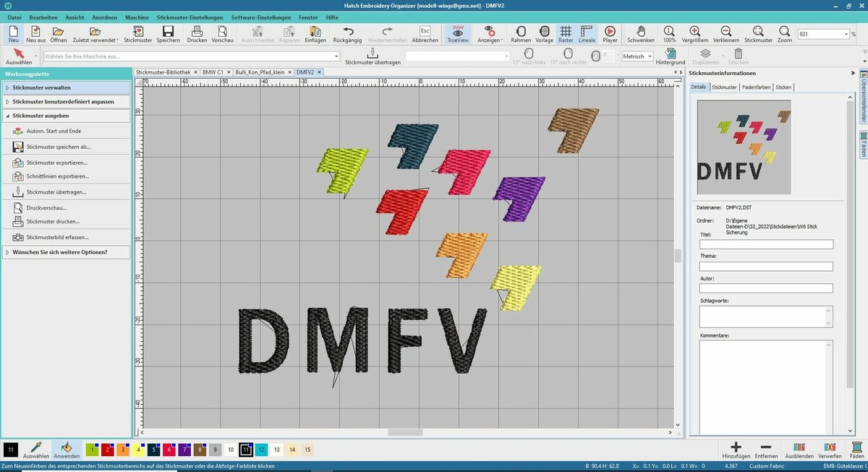Open a file with the Öffnen icon
Image resolution: width=868 pixels, height=472 pixels.
(x=59, y=34)
